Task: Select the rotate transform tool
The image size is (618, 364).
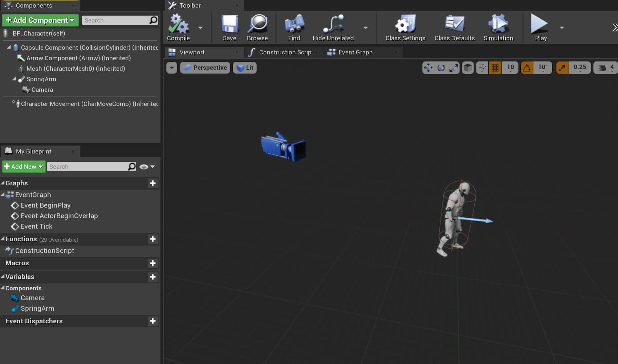Action: click(441, 68)
